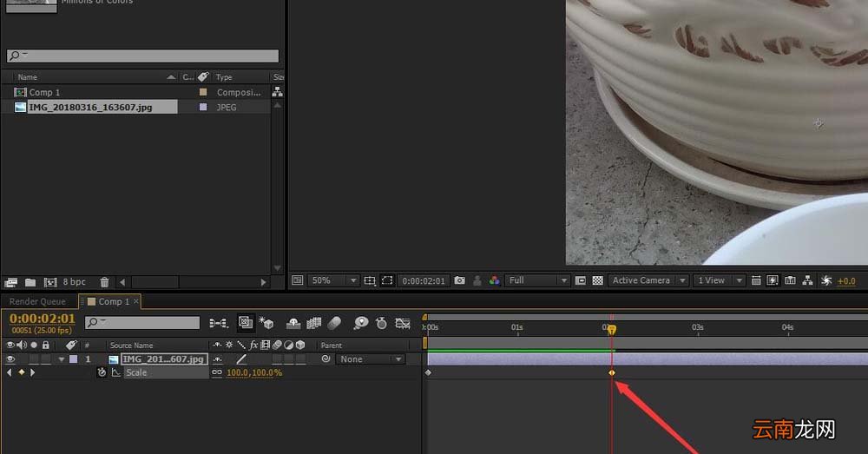868x454 pixels.
Task: Adjust the +0.0 exposure value
Action: [x=846, y=281]
